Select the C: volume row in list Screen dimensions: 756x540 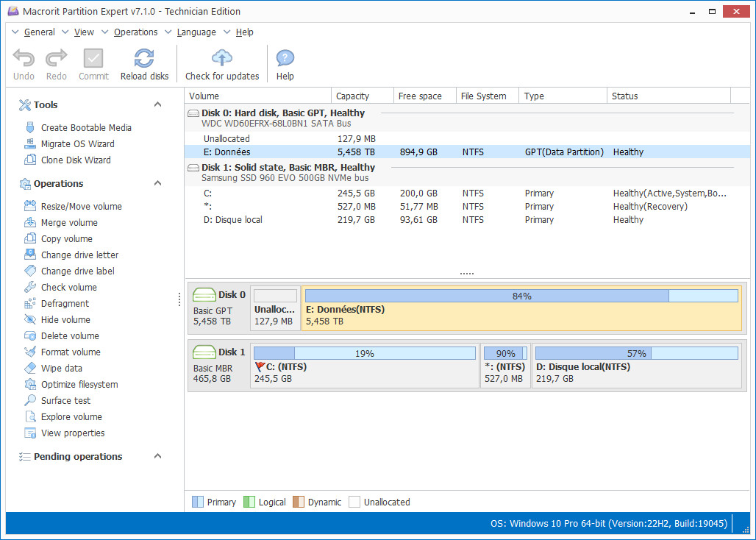(x=467, y=193)
